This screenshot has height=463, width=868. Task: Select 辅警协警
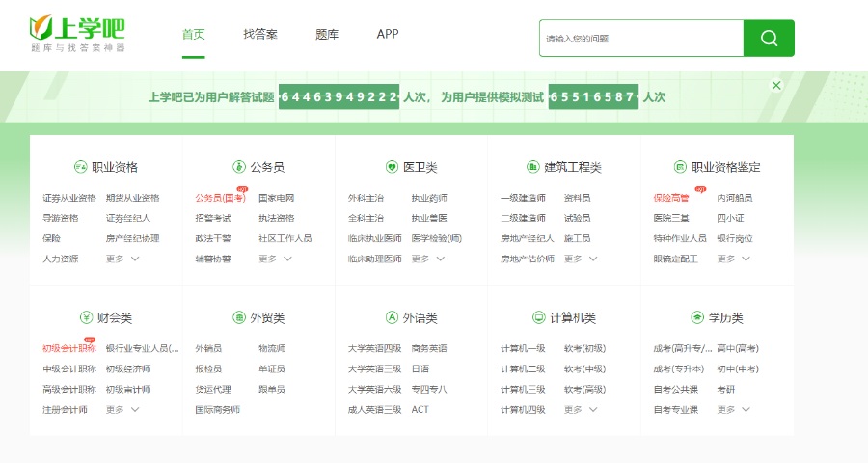(x=213, y=259)
